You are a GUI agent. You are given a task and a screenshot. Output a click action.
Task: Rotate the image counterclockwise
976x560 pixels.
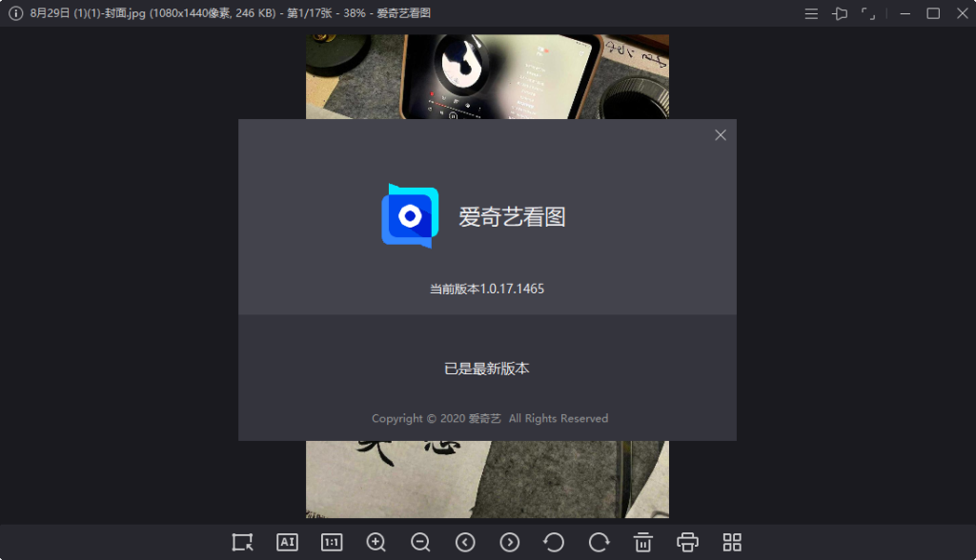[554, 542]
